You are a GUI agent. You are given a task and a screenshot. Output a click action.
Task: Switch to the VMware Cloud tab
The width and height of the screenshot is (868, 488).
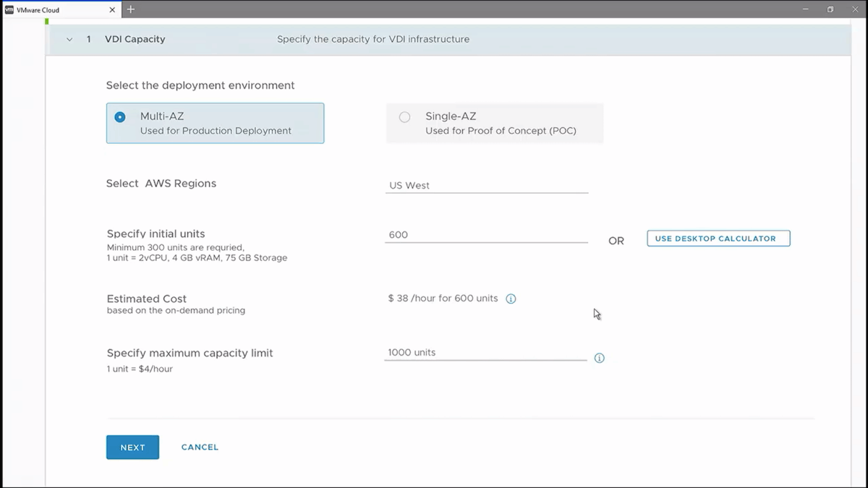pos(58,10)
